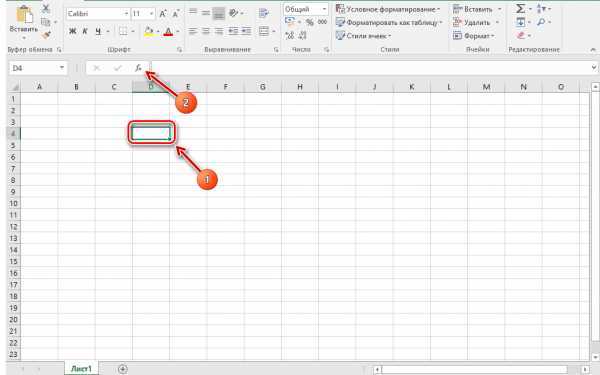Align cell content to bottom
Viewport: 600px width, 375px height.
(219, 13)
